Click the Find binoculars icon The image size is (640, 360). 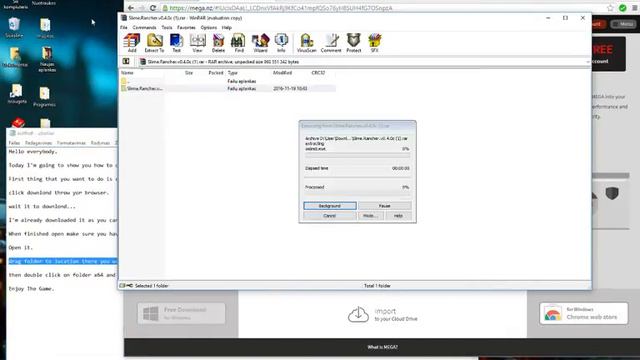coord(239,43)
